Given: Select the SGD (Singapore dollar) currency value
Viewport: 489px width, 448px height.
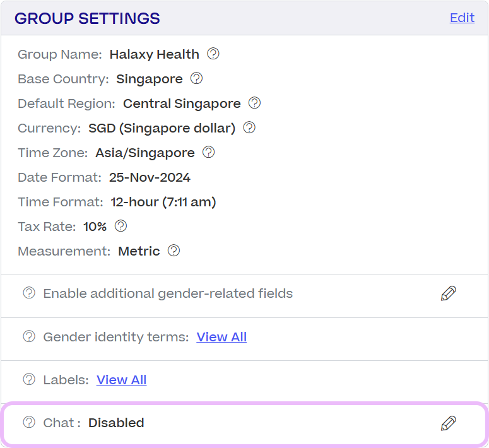Looking at the screenshot, I should click(162, 128).
